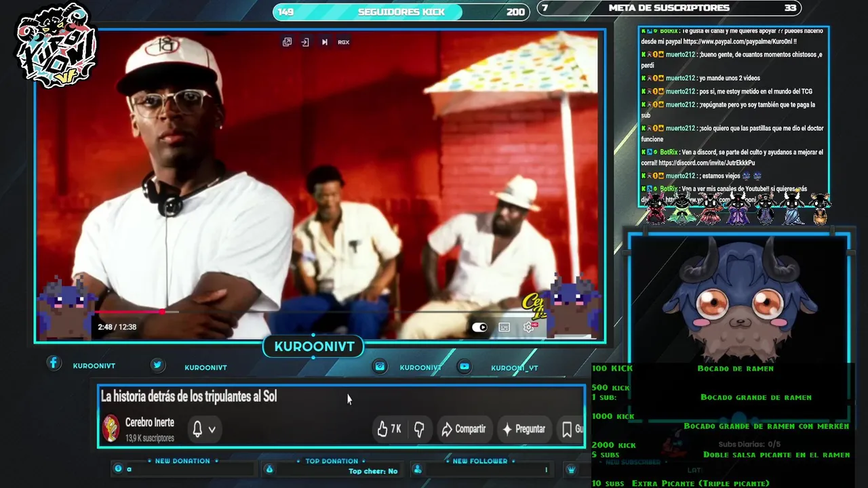Viewport: 868px width, 488px height.
Task: Click the New Follower person icon
Action: (x=418, y=469)
